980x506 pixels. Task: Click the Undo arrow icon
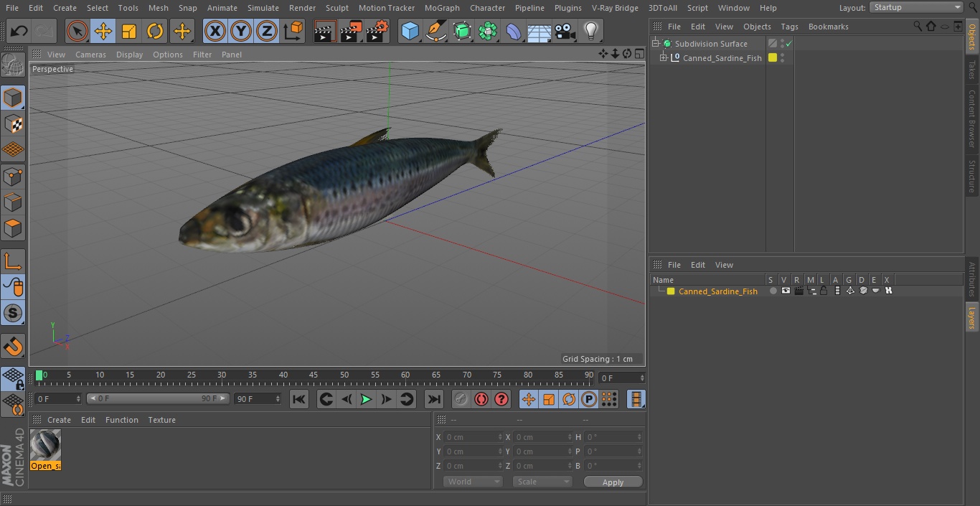[x=19, y=31]
